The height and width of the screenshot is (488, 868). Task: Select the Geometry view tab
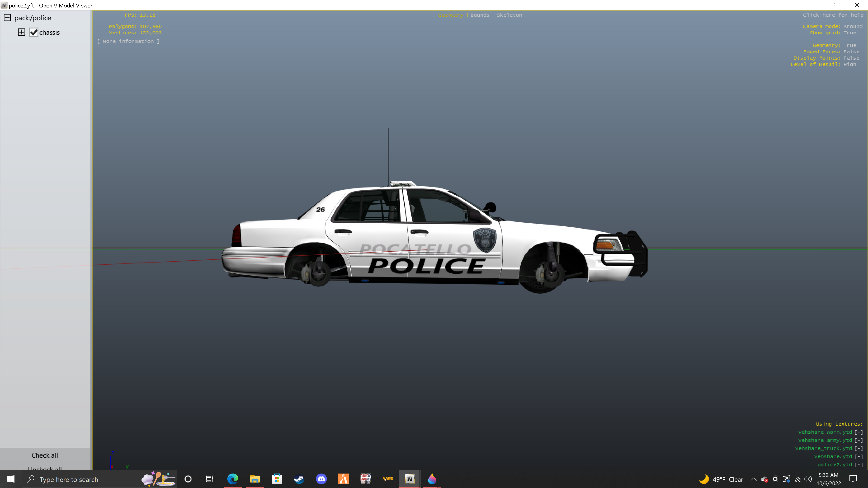tap(450, 15)
